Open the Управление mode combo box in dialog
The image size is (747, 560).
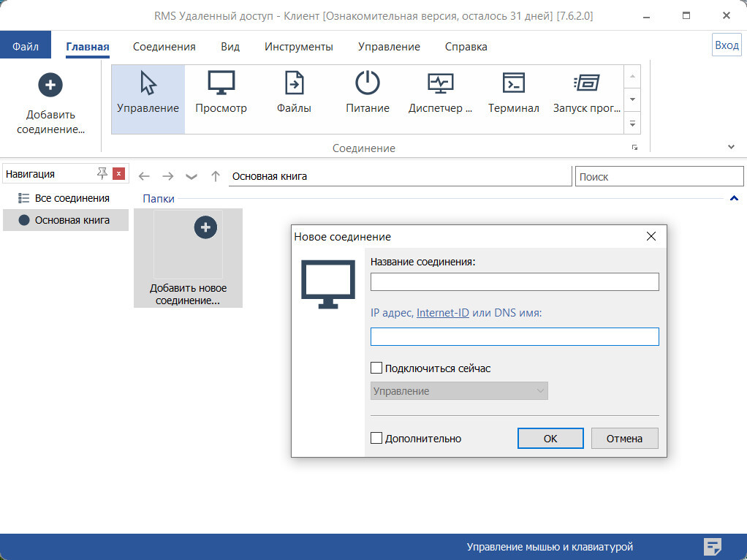click(x=459, y=391)
